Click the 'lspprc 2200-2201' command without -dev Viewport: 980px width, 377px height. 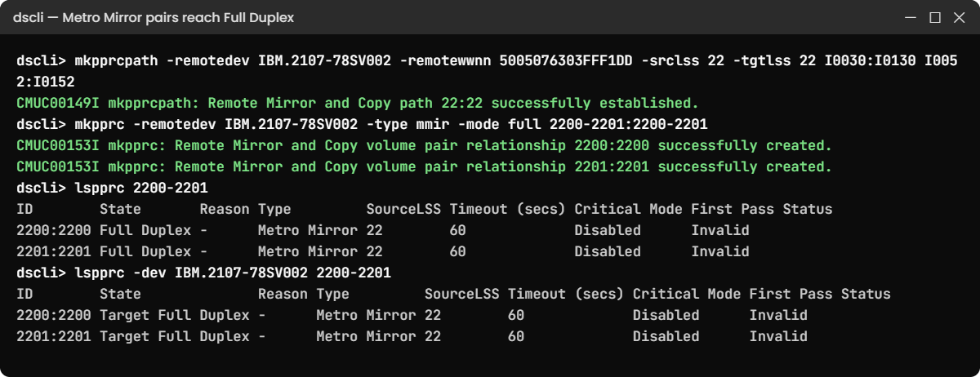pyautogui.click(x=141, y=188)
